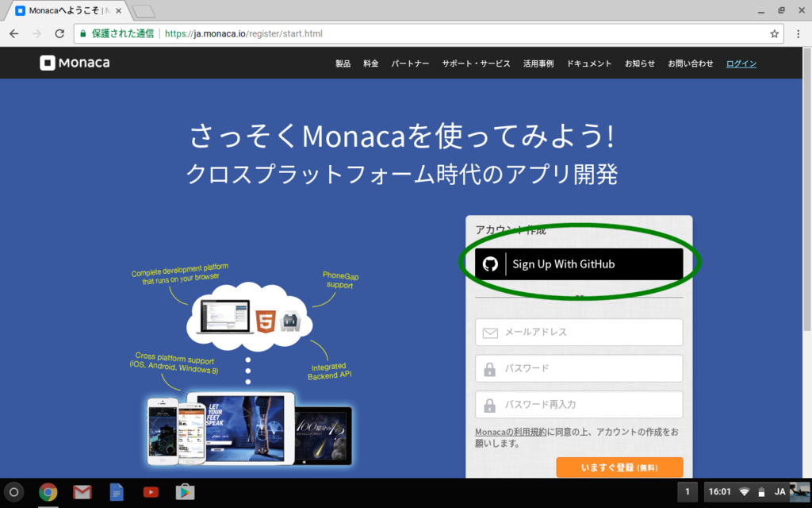Open Chrome three-dot menu
The height and width of the screenshot is (508, 812).
pyautogui.click(x=798, y=33)
